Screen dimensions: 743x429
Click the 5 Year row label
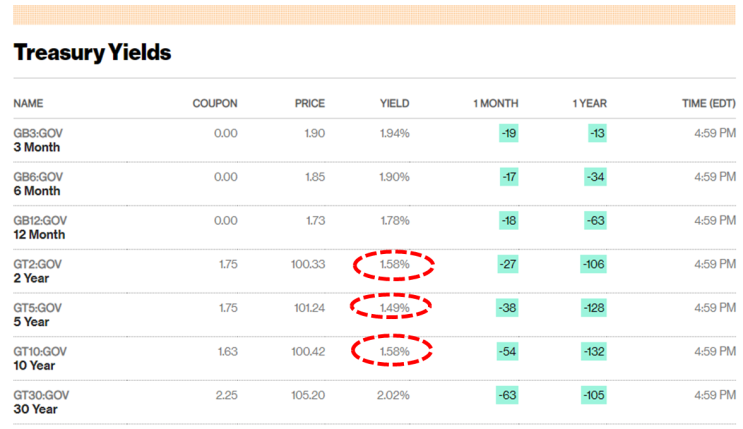[x=31, y=322]
